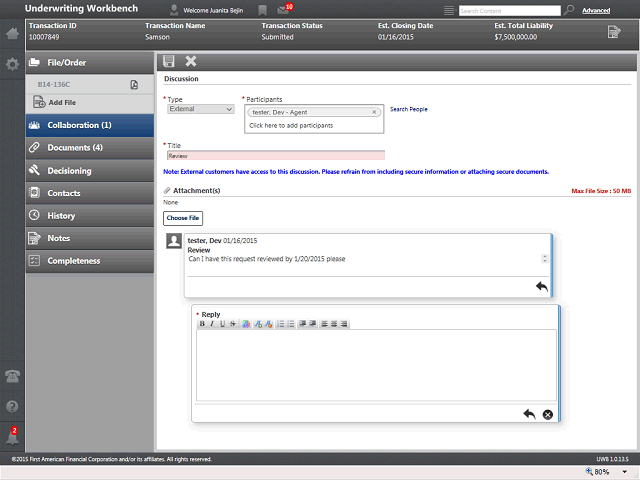Open Notes section
Screen dimensions: 640x480
pos(90,238)
